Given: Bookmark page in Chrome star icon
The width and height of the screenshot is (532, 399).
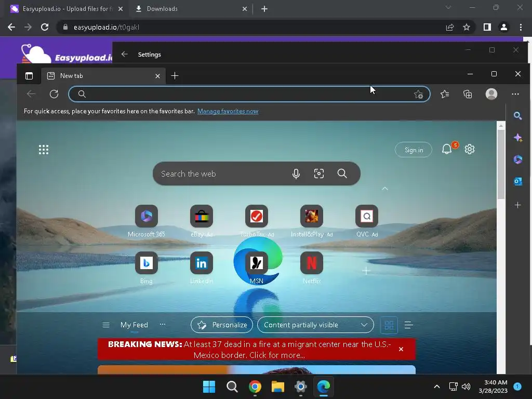Looking at the screenshot, I should (x=467, y=27).
